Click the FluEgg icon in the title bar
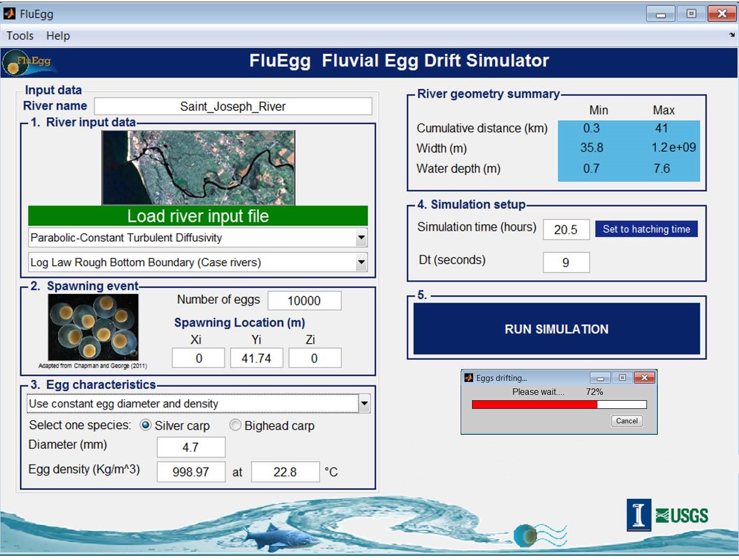The width and height of the screenshot is (739, 560). point(9,13)
